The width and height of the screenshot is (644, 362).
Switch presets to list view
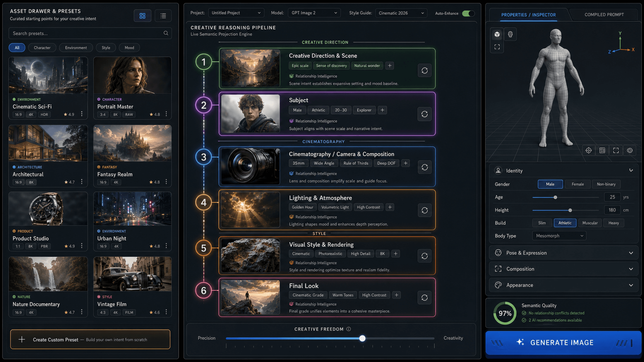[x=163, y=16]
